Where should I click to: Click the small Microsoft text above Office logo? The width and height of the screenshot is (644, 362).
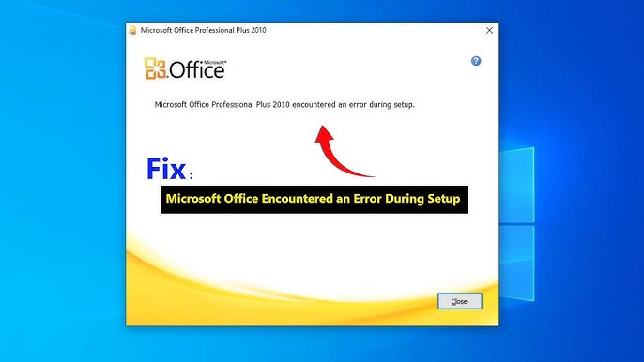pos(215,63)
